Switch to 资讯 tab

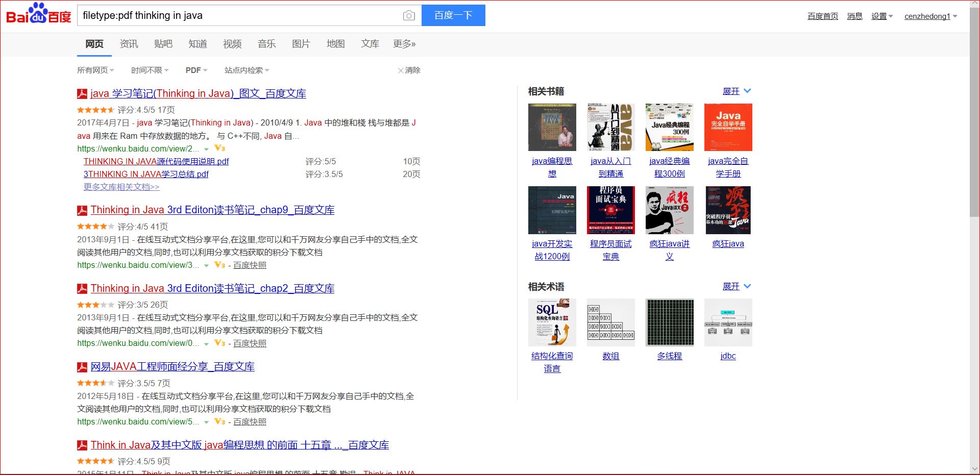129,44
